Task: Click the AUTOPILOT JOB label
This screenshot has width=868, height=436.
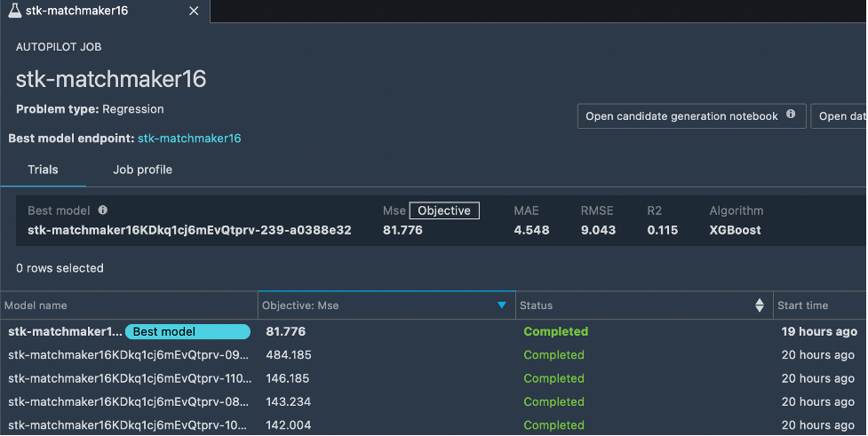Action: 59,47
